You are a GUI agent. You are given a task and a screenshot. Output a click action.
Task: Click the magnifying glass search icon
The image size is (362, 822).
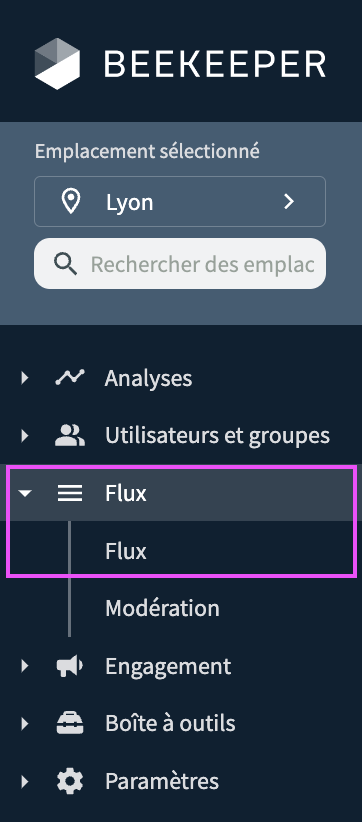click(x=66, y=264)
